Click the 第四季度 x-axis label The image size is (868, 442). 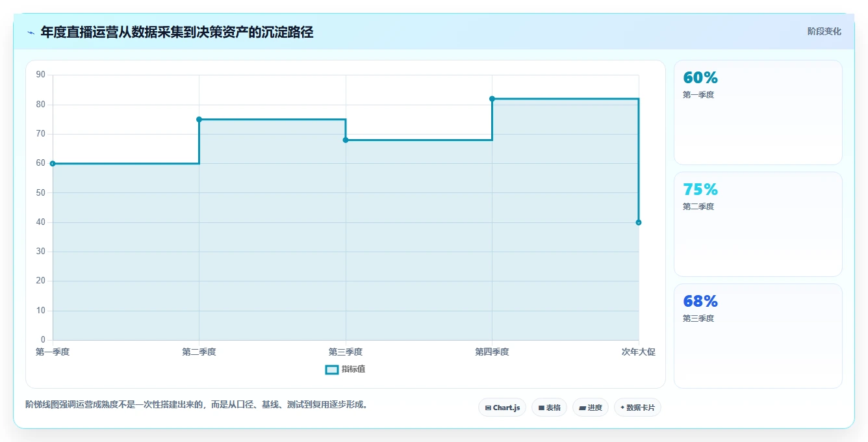[x=492, y=352]
